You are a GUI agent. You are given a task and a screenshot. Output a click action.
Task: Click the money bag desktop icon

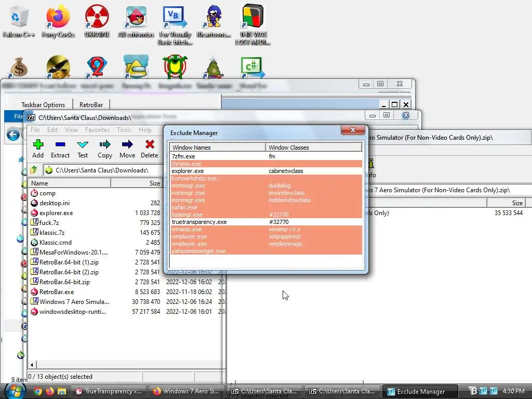coord(19,67)
